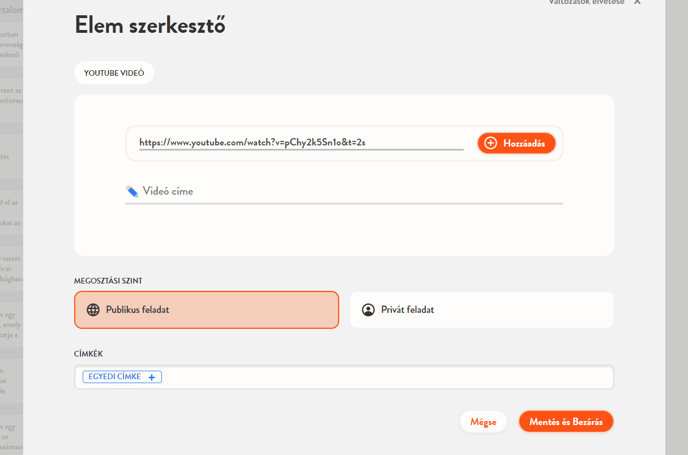Open the YouTube Videó tab
The image size is (688, 455).
pos(114,73)
